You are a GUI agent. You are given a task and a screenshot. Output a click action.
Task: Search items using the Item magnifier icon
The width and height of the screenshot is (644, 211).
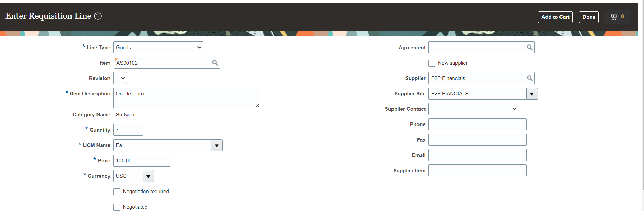click(215, 63)
